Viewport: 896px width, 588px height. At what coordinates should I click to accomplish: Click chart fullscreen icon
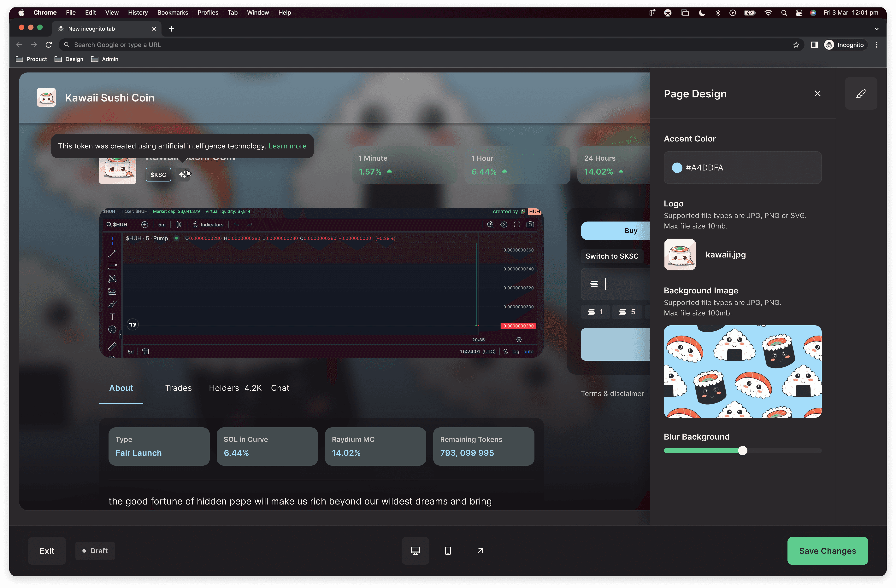point(517,225)
